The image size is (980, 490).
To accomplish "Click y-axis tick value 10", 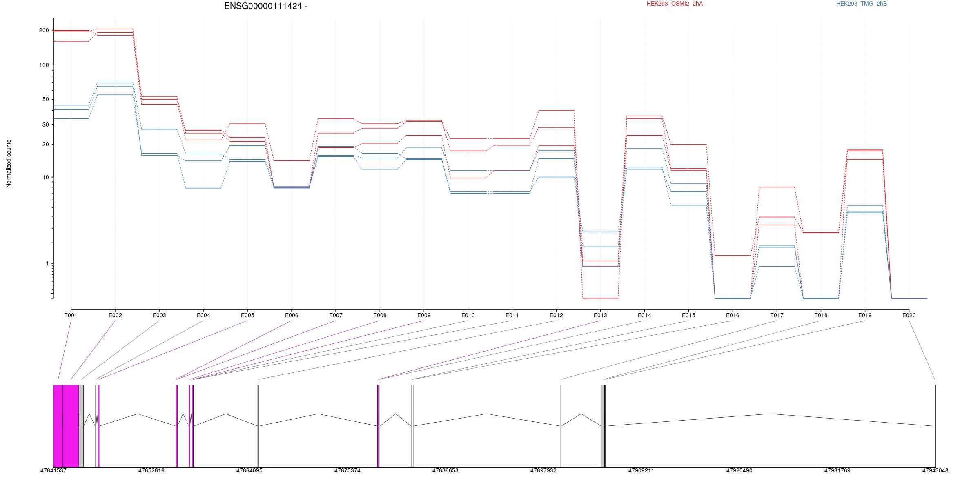I will (x=45, y=177).
